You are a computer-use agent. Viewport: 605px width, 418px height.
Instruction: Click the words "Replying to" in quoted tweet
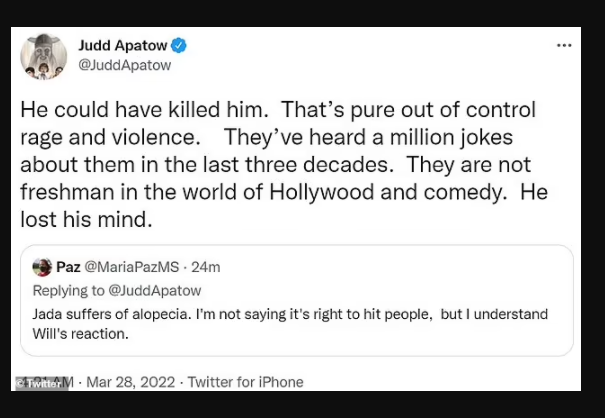click(69, 291)
